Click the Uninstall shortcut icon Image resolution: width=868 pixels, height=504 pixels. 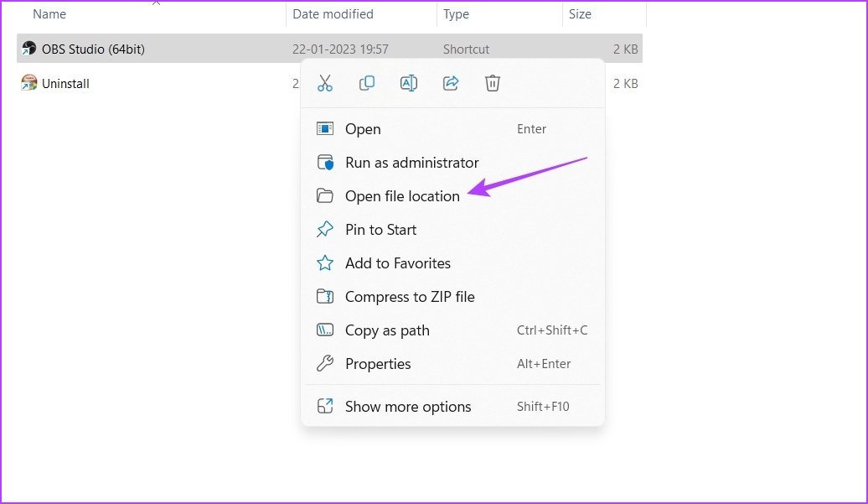pos(29,83)
